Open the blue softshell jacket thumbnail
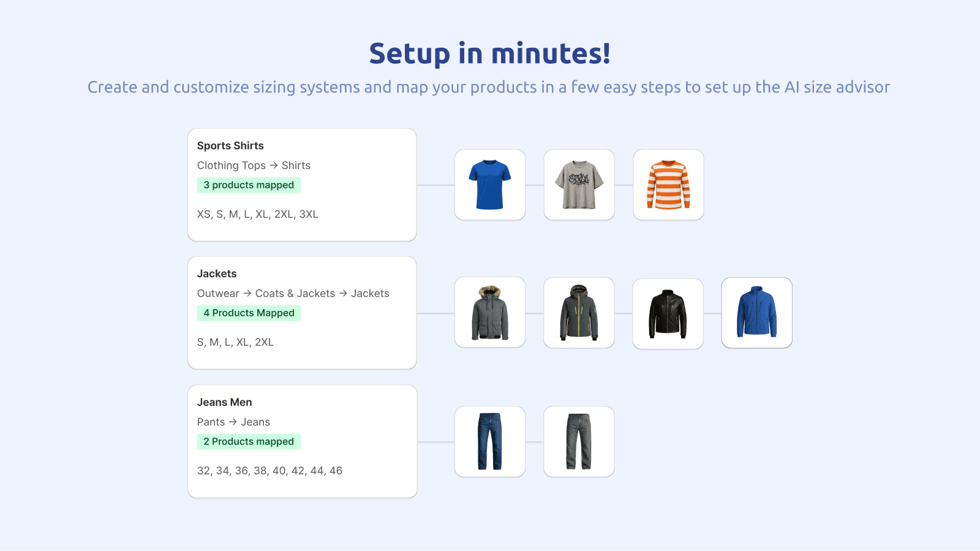Image resolution: width=980 pixels, height=551 pixels. 757,313
